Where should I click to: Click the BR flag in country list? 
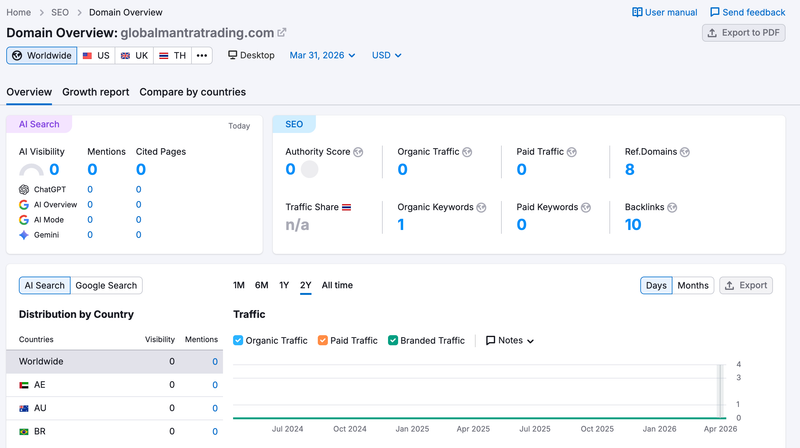(23, 432)
